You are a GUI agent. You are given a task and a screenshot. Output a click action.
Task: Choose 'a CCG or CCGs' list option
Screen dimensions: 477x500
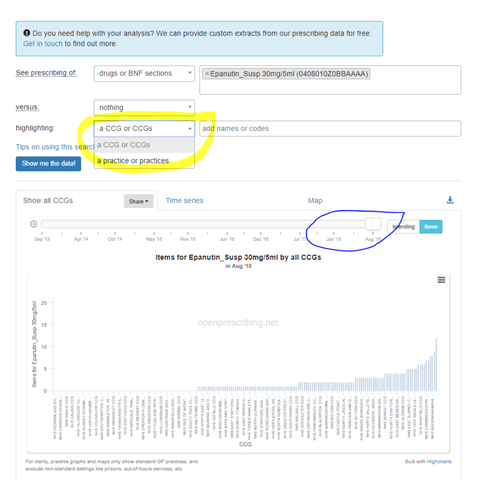point(144,145)
